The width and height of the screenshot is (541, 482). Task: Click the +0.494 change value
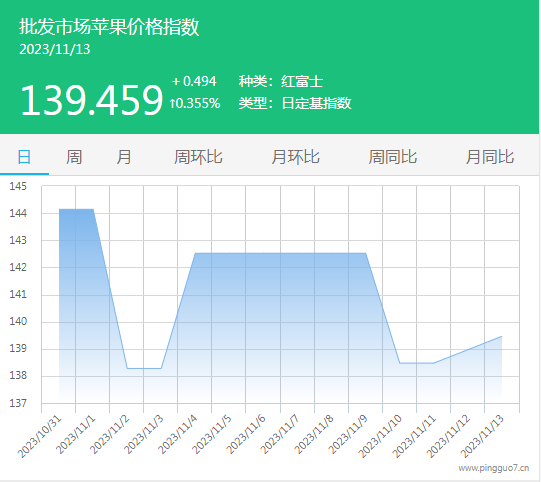[x=194, y=81]
